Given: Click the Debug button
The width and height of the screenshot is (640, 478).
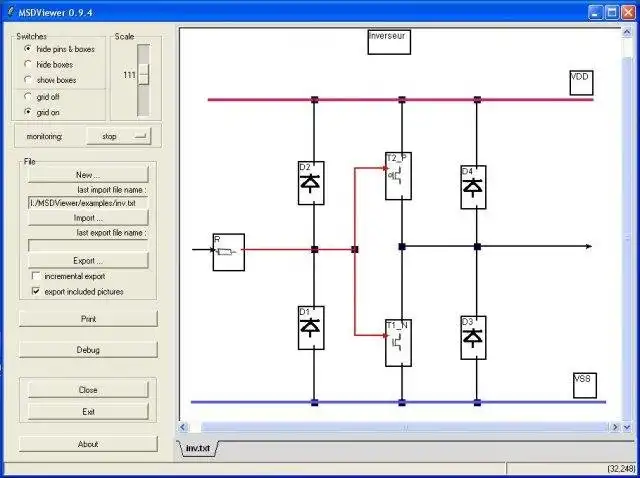Looking at the screenshot, I should click(x=88, y=350).
